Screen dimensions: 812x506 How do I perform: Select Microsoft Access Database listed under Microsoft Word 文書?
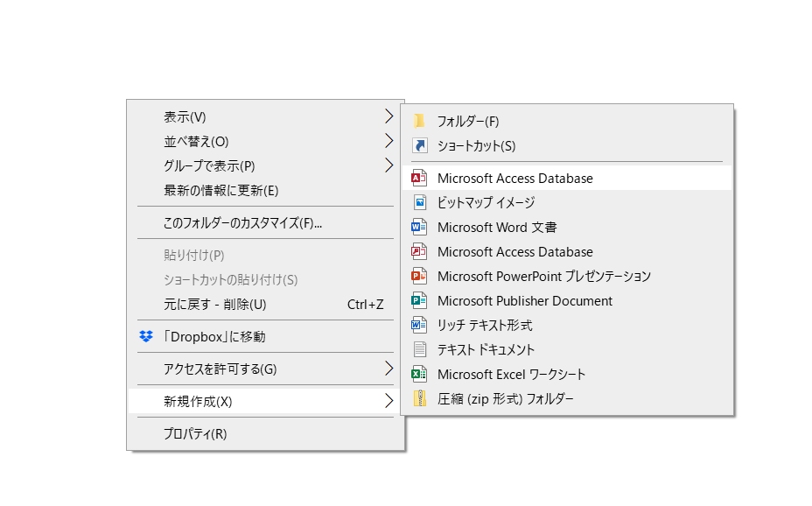566,252
